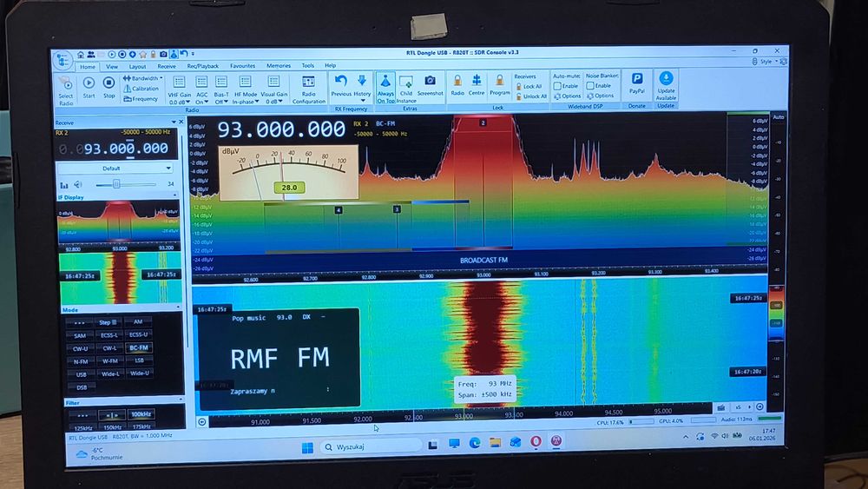Select LSB mode button
Image resolution: width=868 pixels, height=489 pixels.
(138, 360)
